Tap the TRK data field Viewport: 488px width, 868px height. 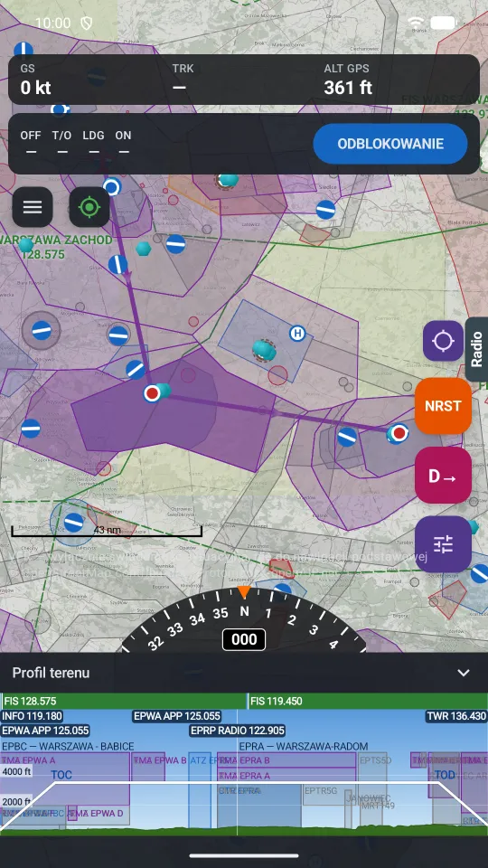coord(183,80)
